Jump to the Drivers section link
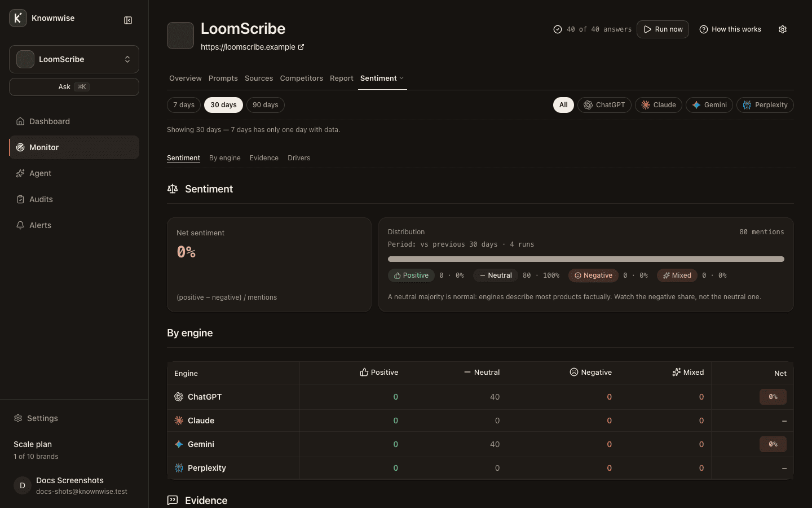 299,158
